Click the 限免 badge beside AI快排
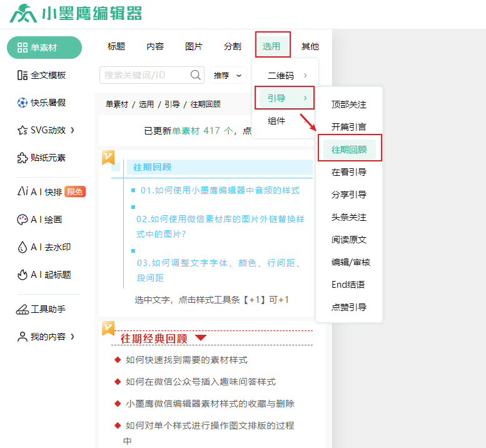Image resolution: width=486 pixels, height=448 pixels. click(x=74, y=192)
